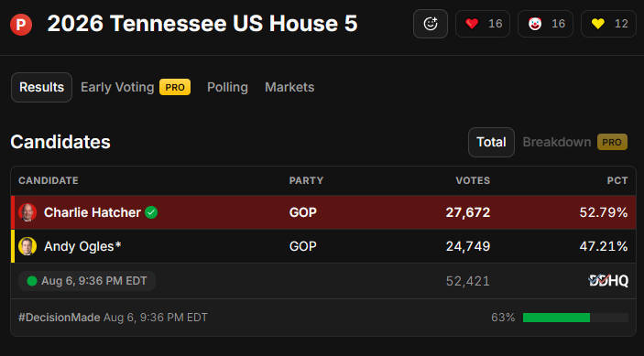Click the red P logo icon
Image resolution: width=644 pixels, height=356 pixels.
tap(21, 24)
